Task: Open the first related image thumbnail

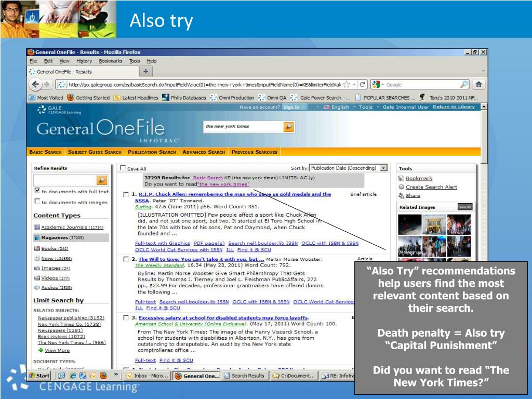Action: pyautogui.click(x=409, y=224)
